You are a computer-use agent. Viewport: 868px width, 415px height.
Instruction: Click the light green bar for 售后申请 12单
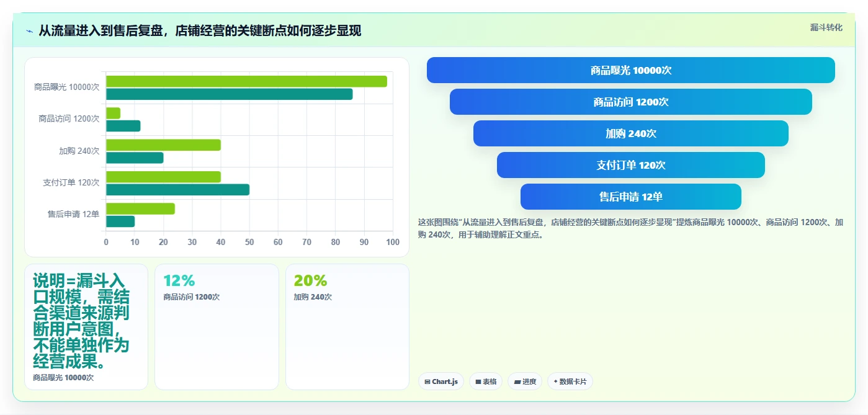pyautogui.click(x=140, y=208)
